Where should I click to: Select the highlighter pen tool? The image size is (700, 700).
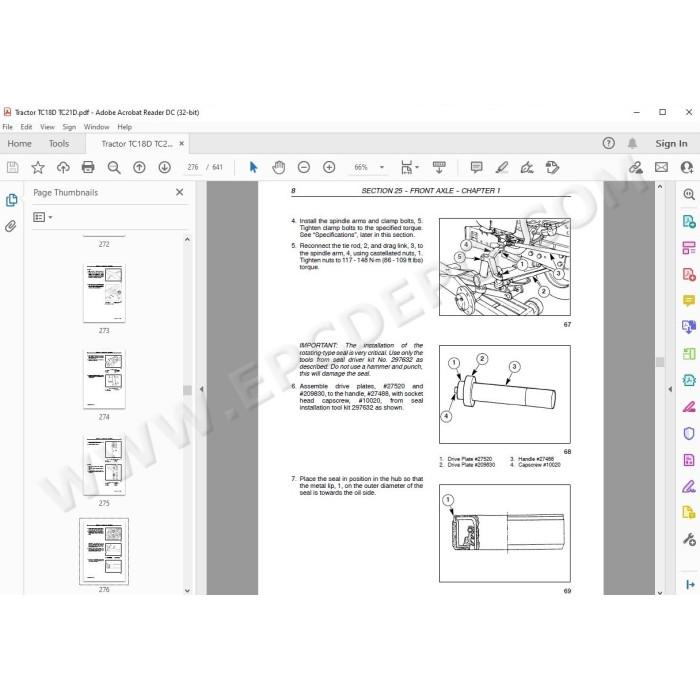pos(502,167)
